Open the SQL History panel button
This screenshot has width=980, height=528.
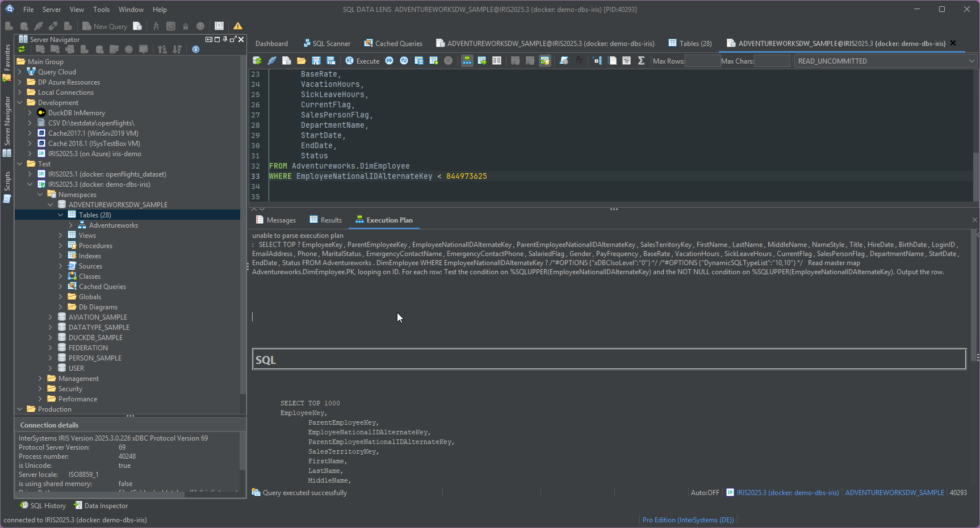tap(43, 505)
